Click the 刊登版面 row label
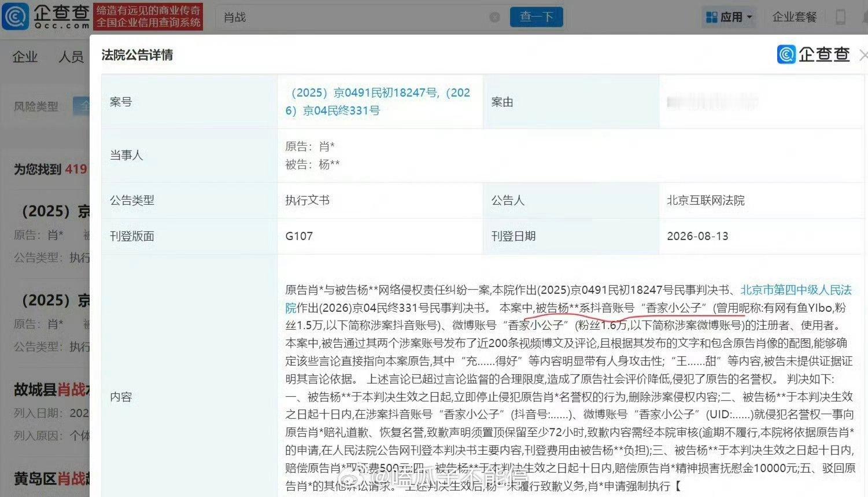868x497 pixels. (132, 236)
